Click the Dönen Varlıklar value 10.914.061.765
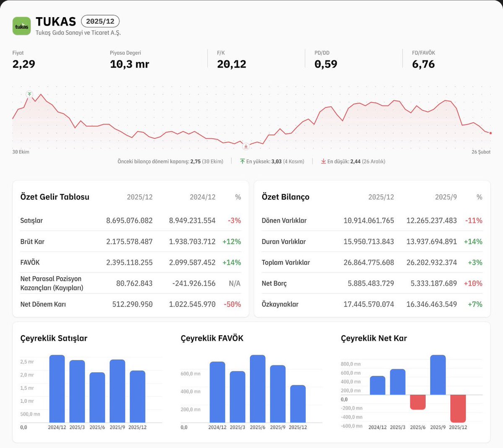 coord(369,220)
